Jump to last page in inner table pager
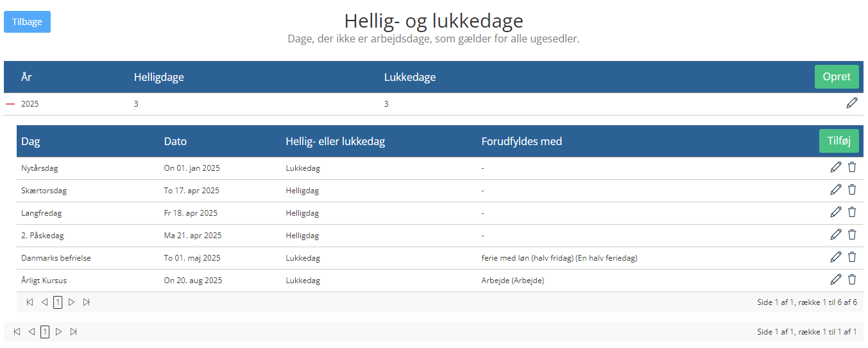Screen dimensions: 868x348 [87, 302]
